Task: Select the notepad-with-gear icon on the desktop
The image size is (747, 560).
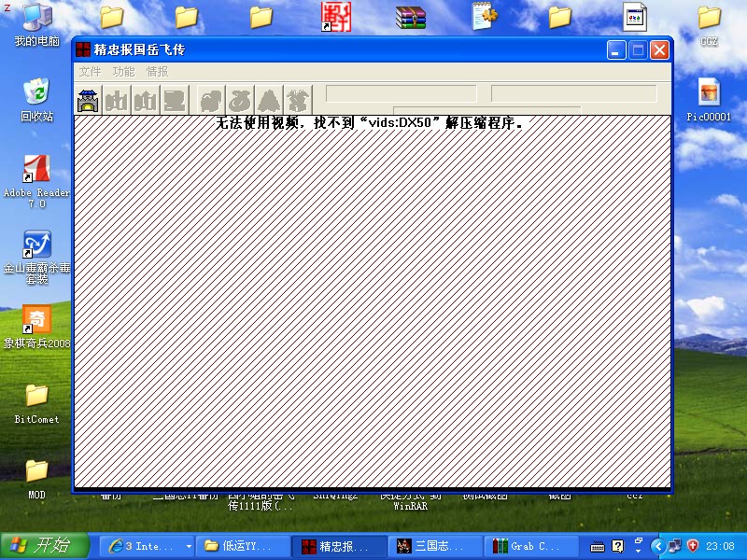Action: (484, 16)
